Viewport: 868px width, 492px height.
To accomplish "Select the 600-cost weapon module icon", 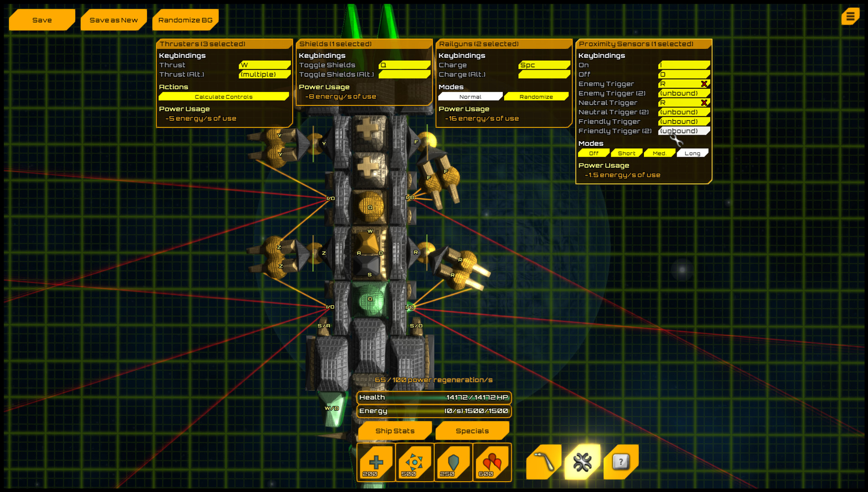I will point(492,462).
